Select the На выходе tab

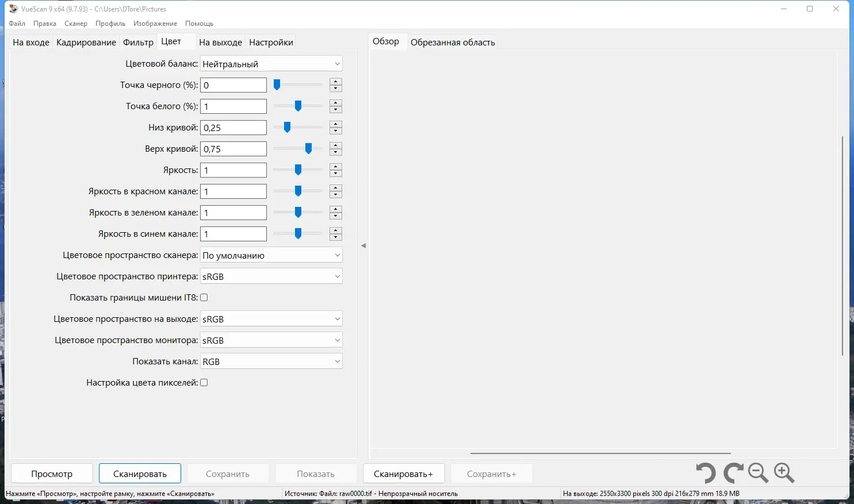point(220,43)
